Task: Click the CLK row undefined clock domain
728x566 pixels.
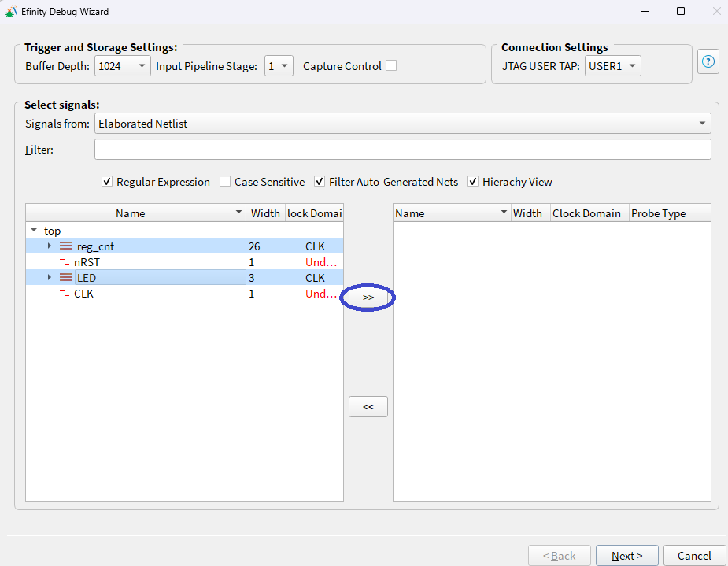Action: [x=321, y=294]
